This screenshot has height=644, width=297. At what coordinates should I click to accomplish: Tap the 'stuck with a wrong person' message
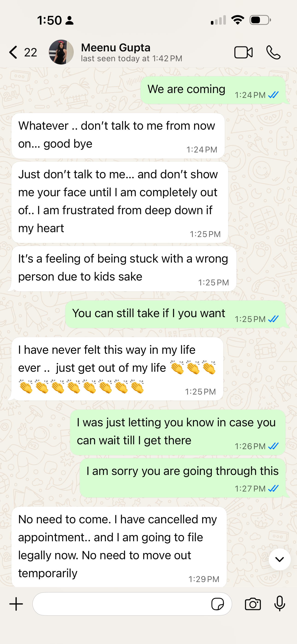tap(124, 269)
